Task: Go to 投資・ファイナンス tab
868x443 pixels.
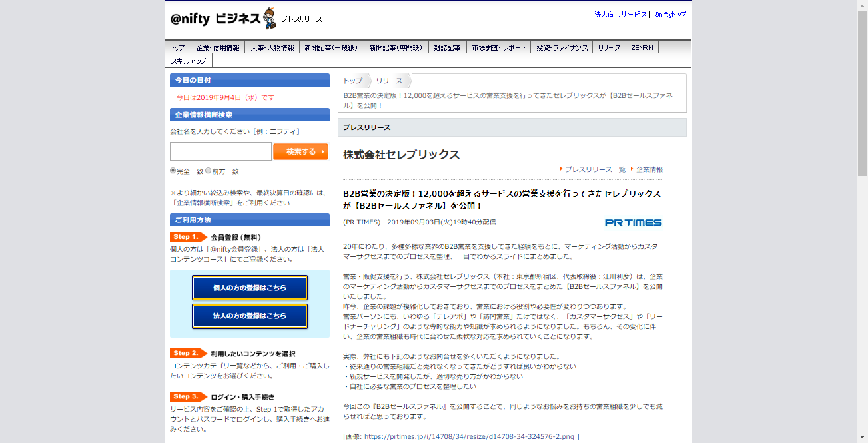Action: click(562, 47)
